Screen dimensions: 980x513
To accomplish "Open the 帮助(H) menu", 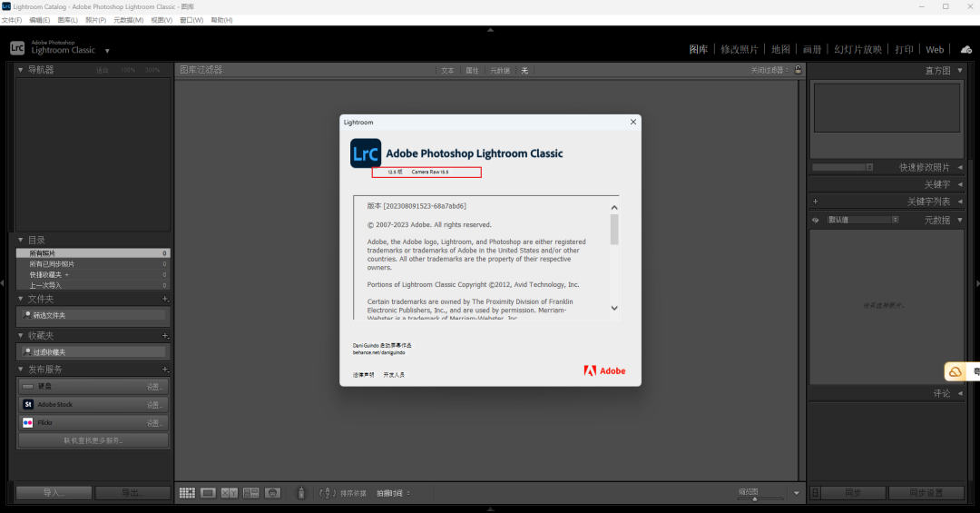I will 222,20.
